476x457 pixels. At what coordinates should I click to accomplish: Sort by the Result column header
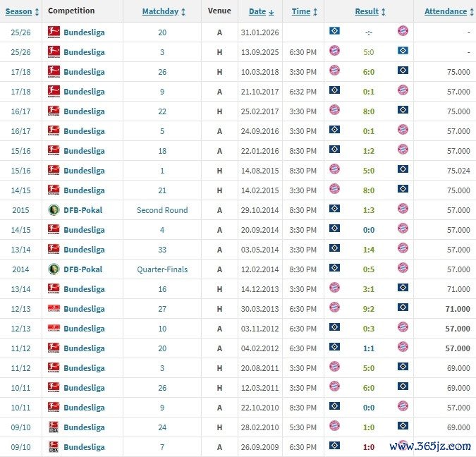[x=367, y=11]
